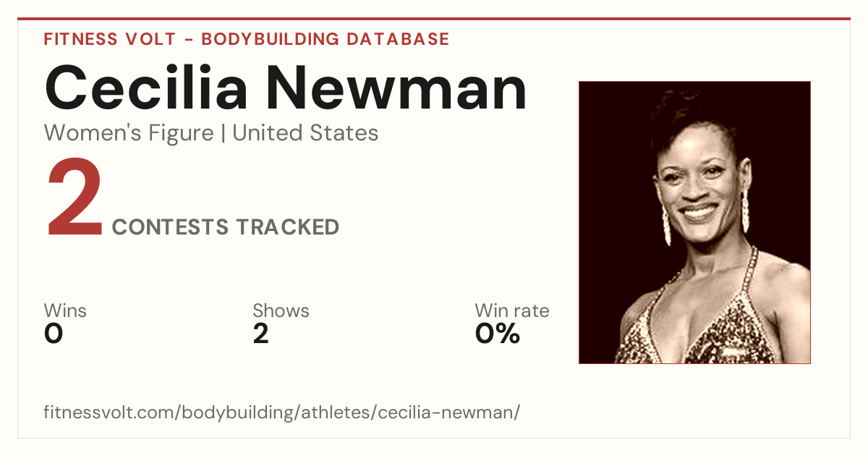This screenshot has width=868, height=456.
Task: Click the Cecilia Newman name heading
Action: tap(286, 87)
